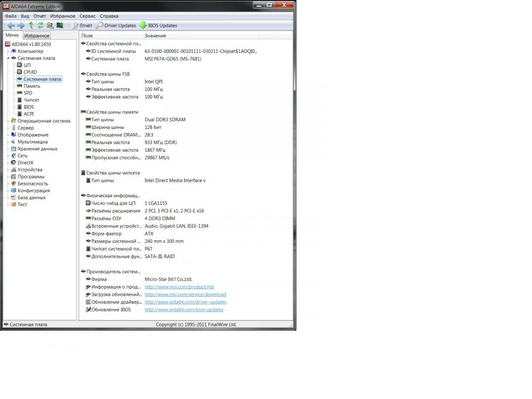
Task: Select the ID системной платы row
Action: pyautogui.click(x=171, y=51)
